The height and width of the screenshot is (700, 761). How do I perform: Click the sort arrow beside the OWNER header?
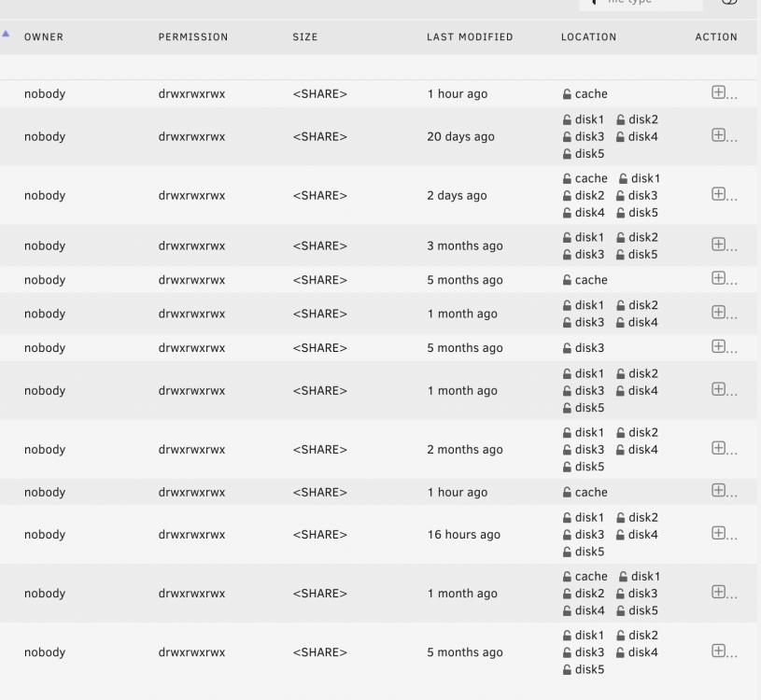[6, 34]
